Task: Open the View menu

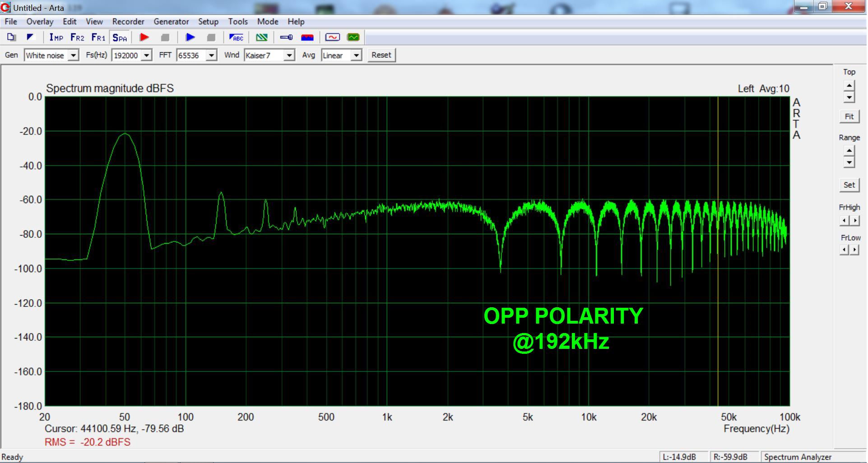Action: click(x=94, y=22)
